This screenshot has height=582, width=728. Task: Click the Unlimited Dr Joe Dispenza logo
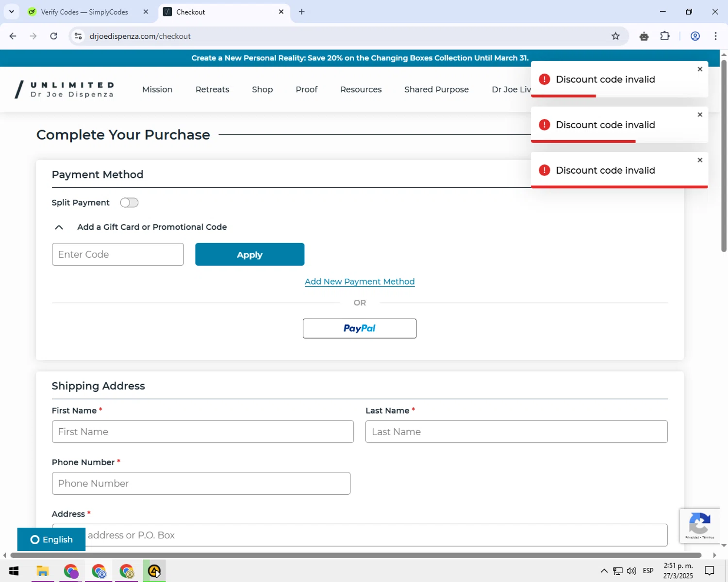65,89
